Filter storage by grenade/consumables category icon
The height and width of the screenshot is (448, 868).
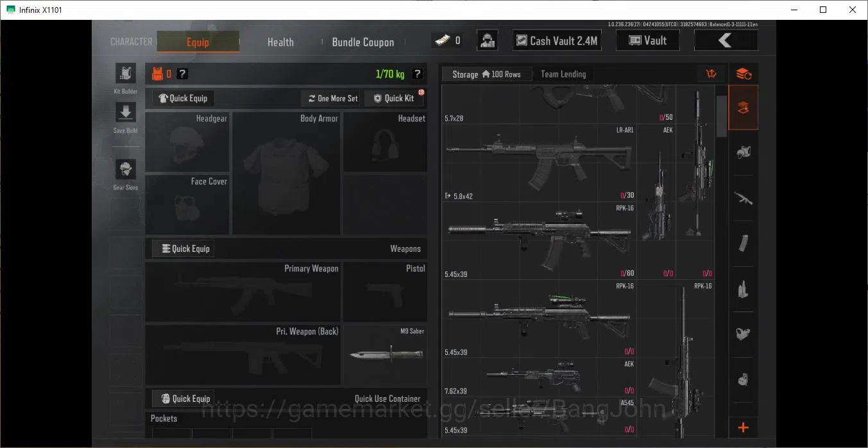click(744, 379)
